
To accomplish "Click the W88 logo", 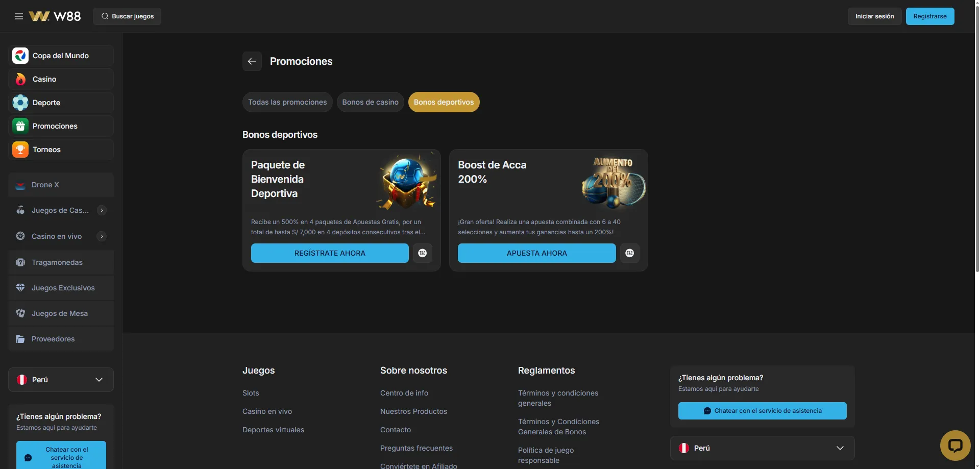I will point(55,16).
